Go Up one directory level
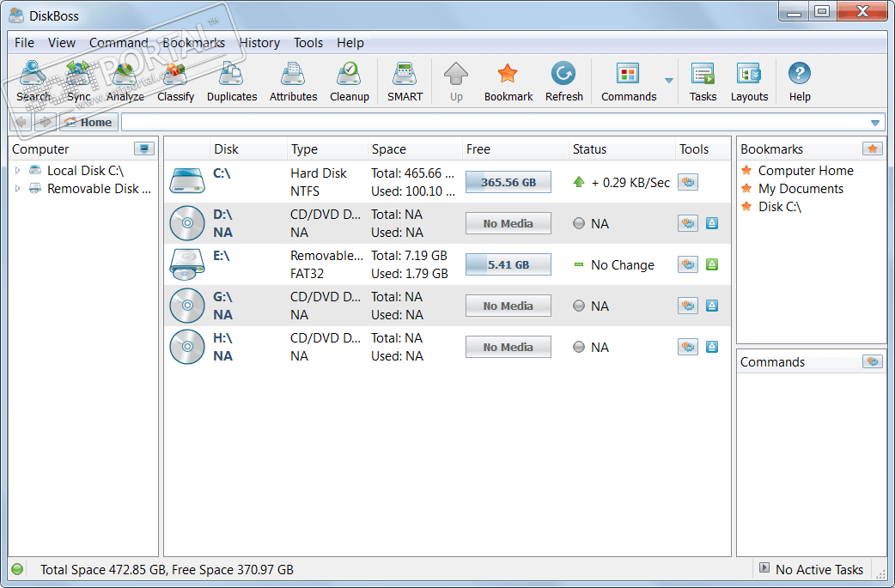The image size is (895, 588). coord(456,81)
